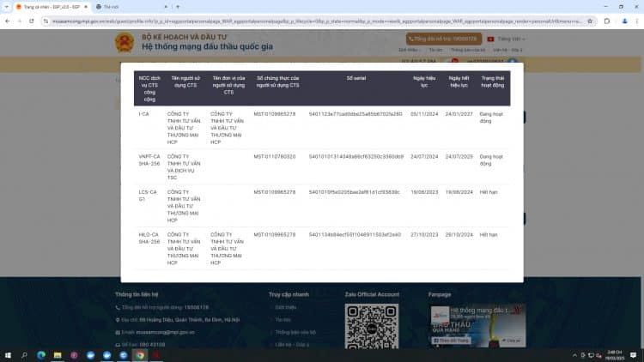
Task: Click the orange hotline support button
Action: (x=444, y=39)
